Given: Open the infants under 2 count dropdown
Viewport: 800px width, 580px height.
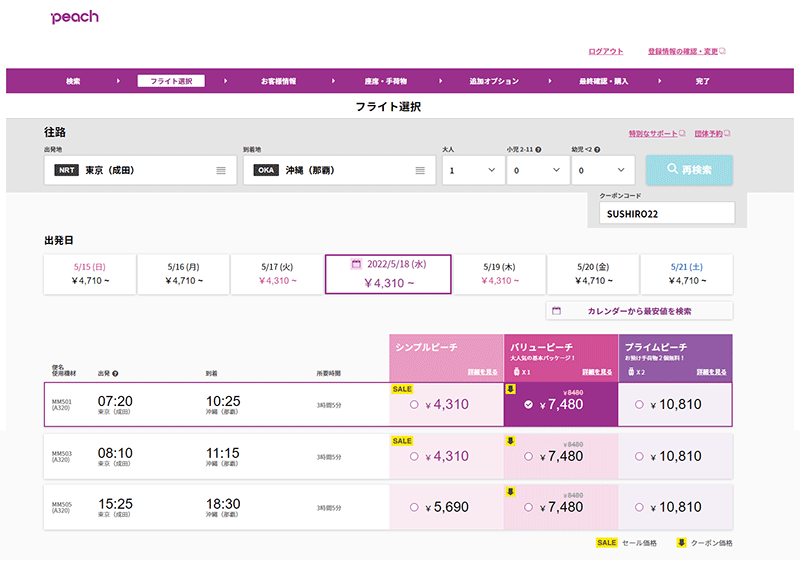Looking at the screenshot, I should (x=603, y=170).
